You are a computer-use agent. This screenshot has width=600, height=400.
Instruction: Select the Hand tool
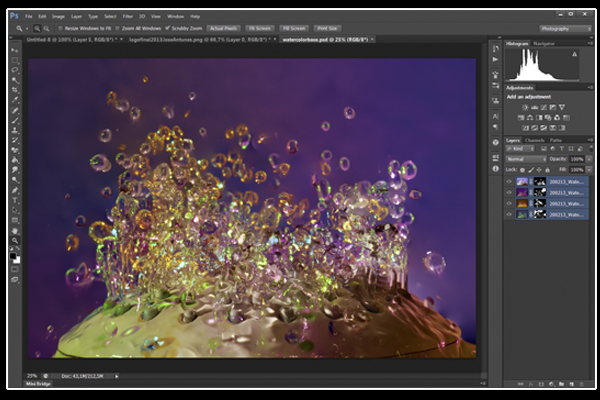[15, 231]
